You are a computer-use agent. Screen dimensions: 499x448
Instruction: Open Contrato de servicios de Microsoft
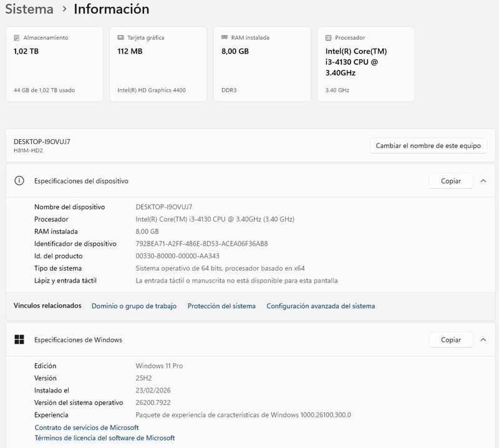click(x=87, y=427)
